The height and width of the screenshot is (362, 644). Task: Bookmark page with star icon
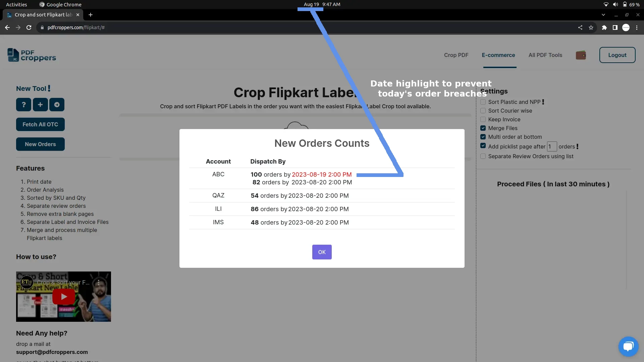click(x=591, y=27)
